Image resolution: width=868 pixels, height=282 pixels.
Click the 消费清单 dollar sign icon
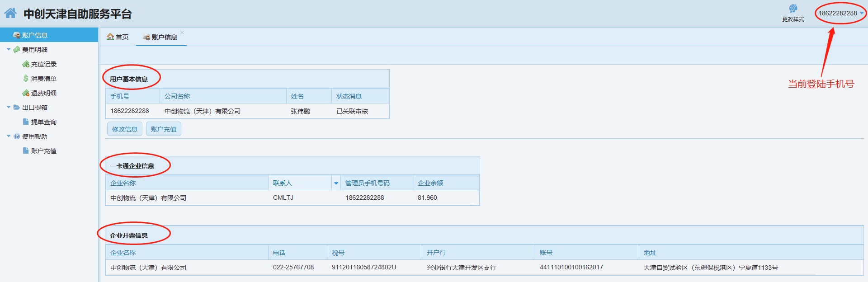tap(26, 79)
